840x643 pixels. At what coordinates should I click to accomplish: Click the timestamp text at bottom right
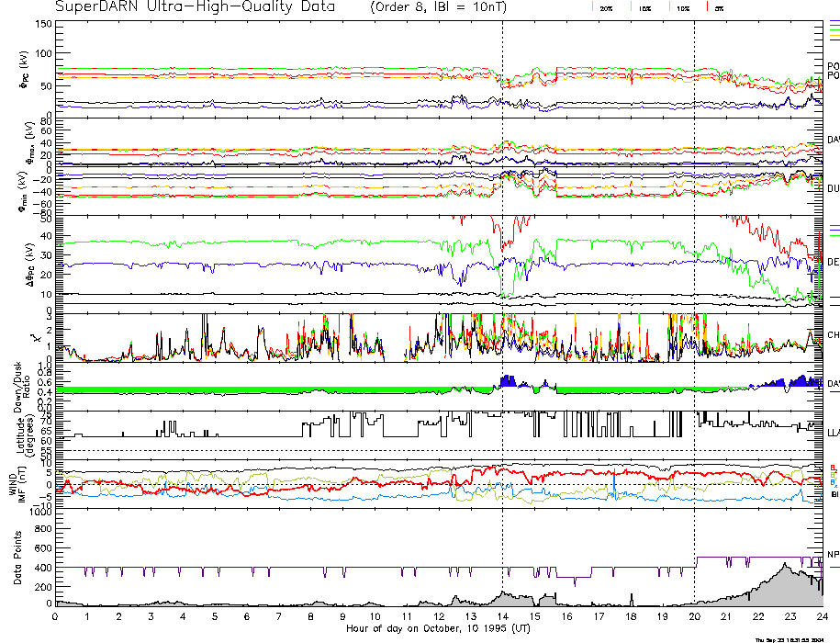796,639
